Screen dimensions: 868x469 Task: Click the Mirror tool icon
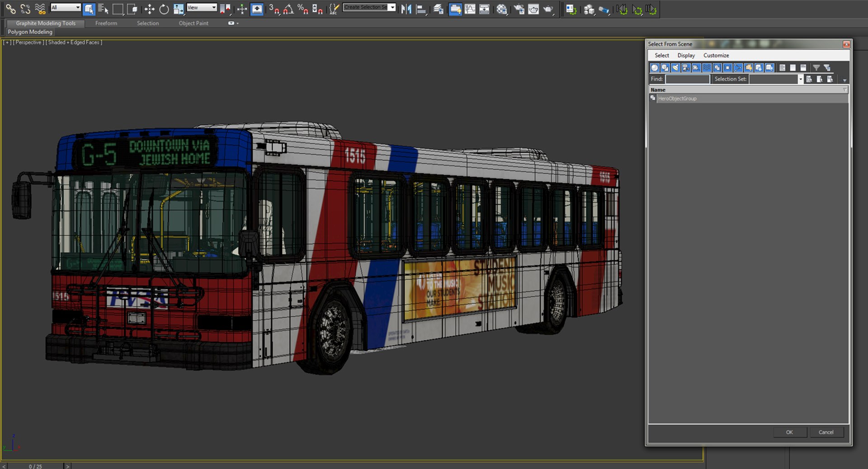coord(406,9)
